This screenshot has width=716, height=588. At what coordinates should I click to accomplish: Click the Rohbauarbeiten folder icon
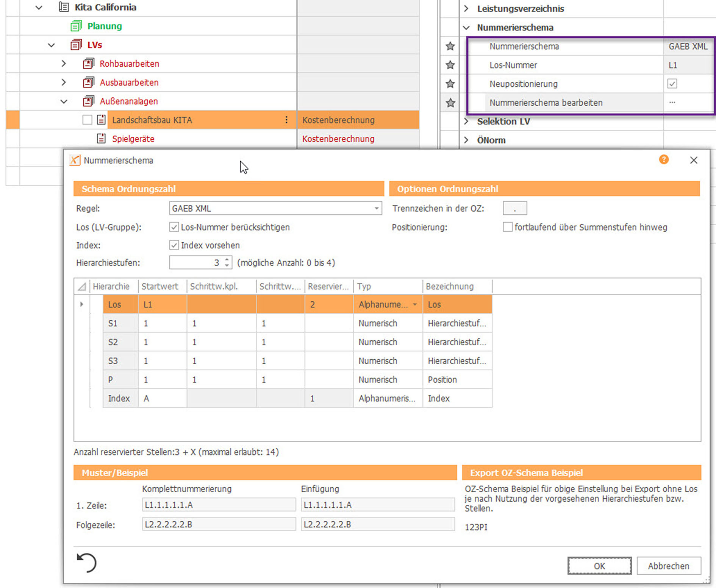tap(88, 64)
